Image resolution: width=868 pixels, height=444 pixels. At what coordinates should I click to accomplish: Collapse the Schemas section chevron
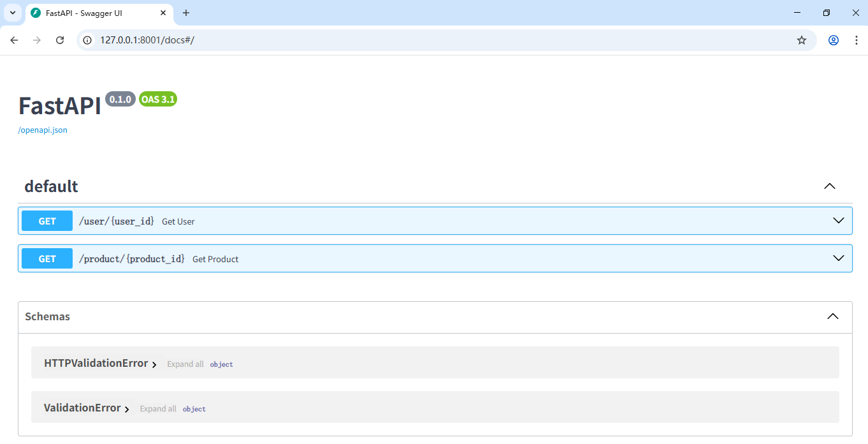pos(832,316)
